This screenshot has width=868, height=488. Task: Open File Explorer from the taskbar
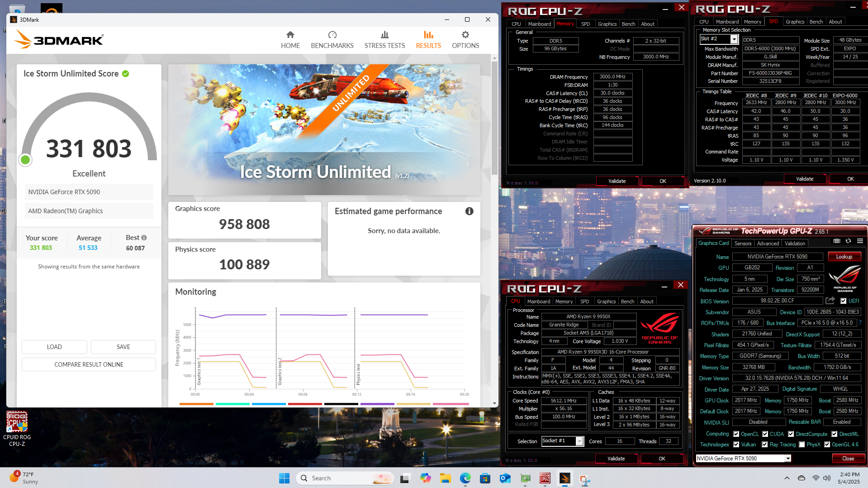(x=446, y=478)
